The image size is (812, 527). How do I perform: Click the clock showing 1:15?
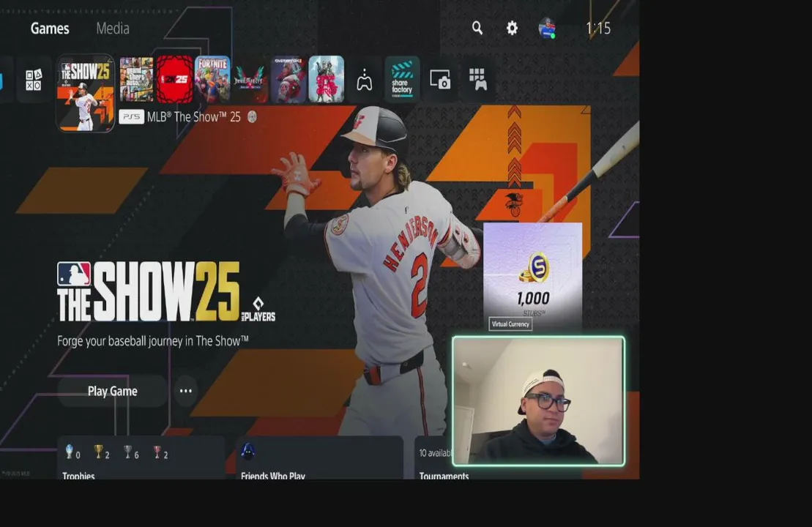click(x=598, y=29)
